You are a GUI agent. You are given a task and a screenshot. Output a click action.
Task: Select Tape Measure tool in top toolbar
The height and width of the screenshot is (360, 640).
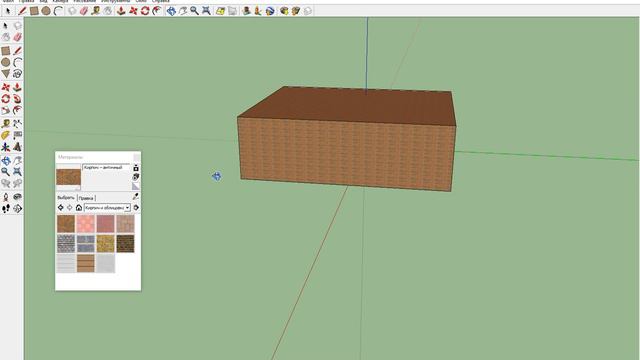[96, 11]
